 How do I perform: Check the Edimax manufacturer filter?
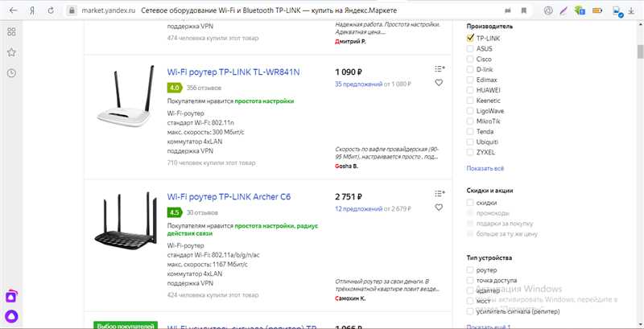[470, 80]
